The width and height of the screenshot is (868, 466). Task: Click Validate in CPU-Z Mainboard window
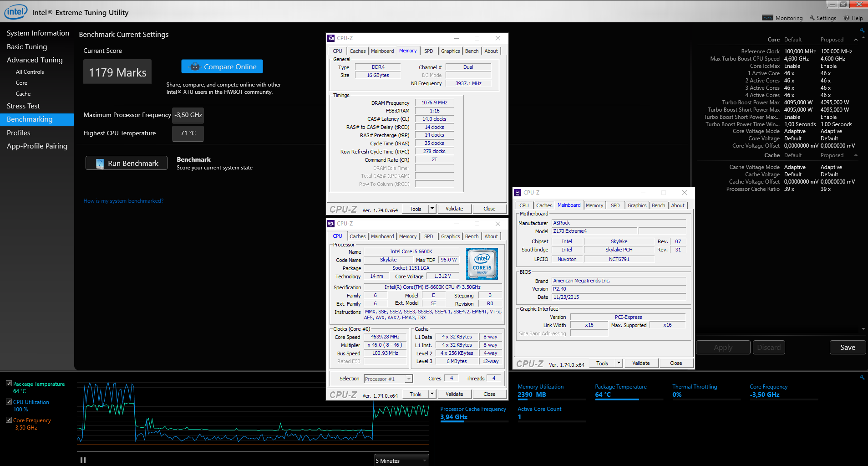click(641, 363)
